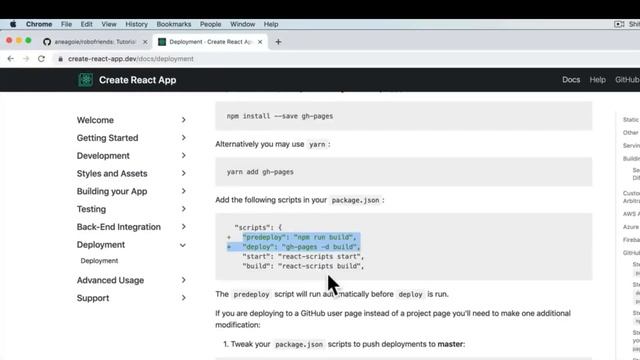Click the lock icon in address bar
The height and width of the screenshot is (360, 640).
click(60, 59)
